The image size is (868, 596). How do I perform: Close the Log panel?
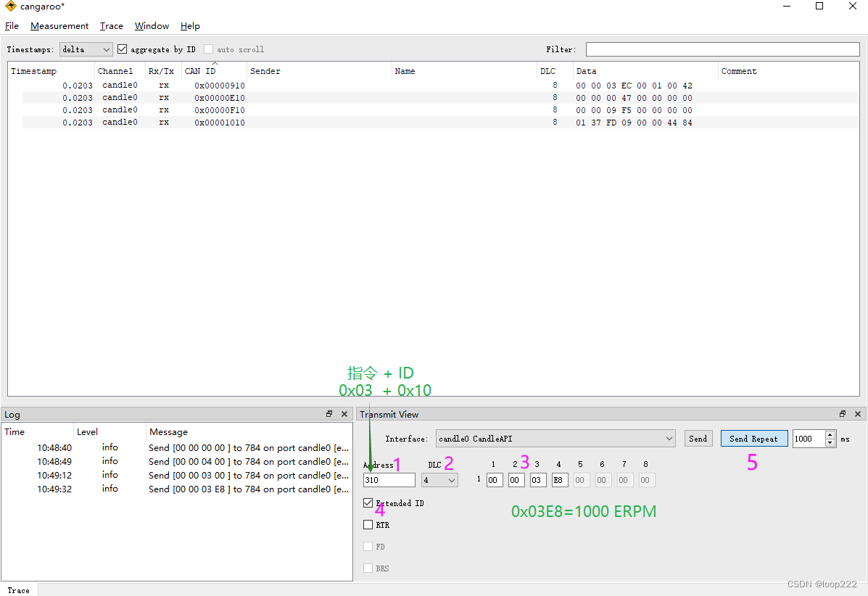click(x=344, y=414)
